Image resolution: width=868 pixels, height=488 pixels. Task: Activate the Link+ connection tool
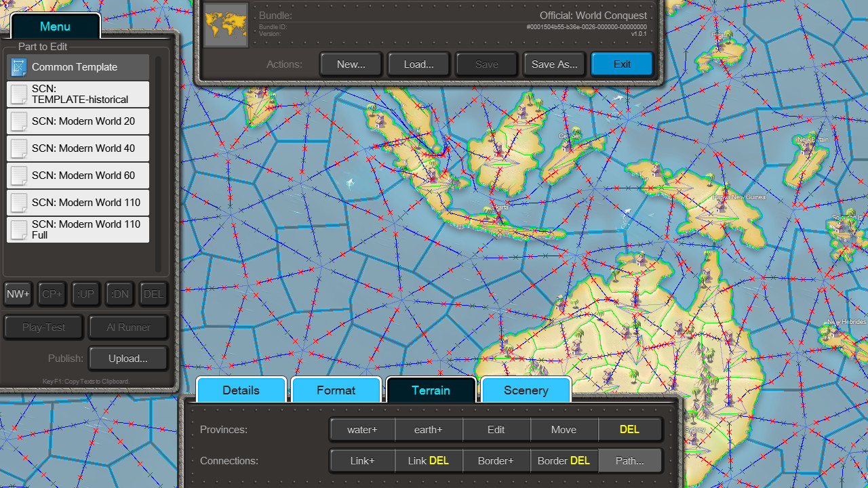362,460
